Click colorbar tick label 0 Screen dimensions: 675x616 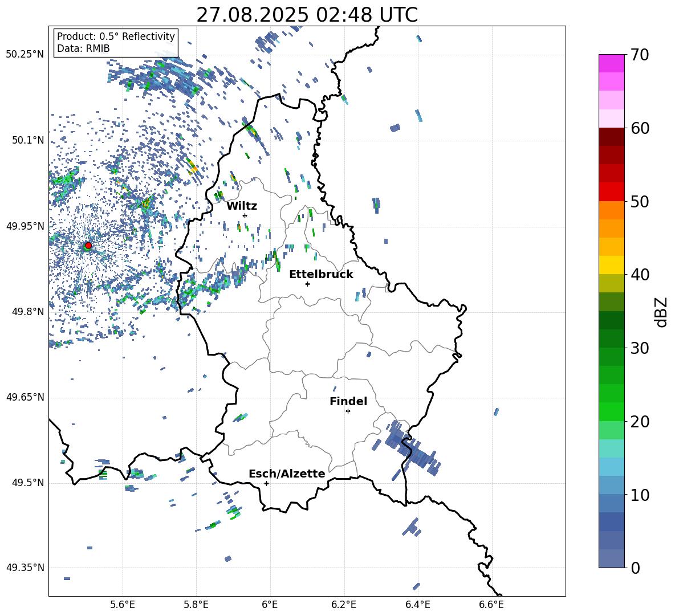point(635,568)
